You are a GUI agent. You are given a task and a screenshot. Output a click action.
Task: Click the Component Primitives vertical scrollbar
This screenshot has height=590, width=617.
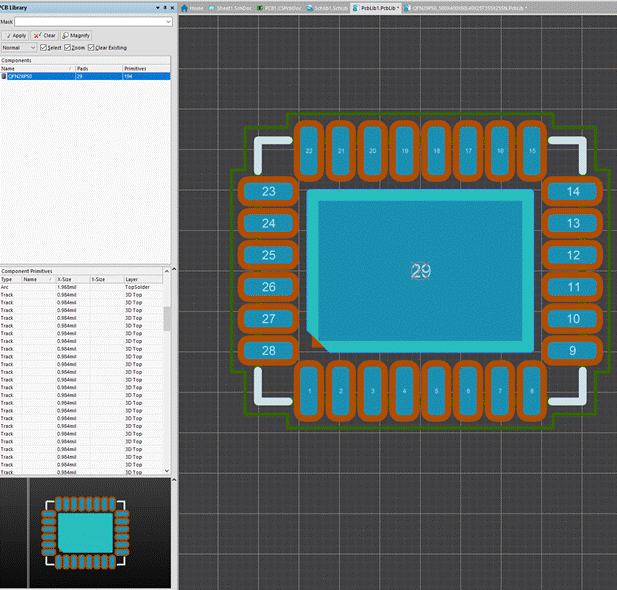tap(167, 320)
